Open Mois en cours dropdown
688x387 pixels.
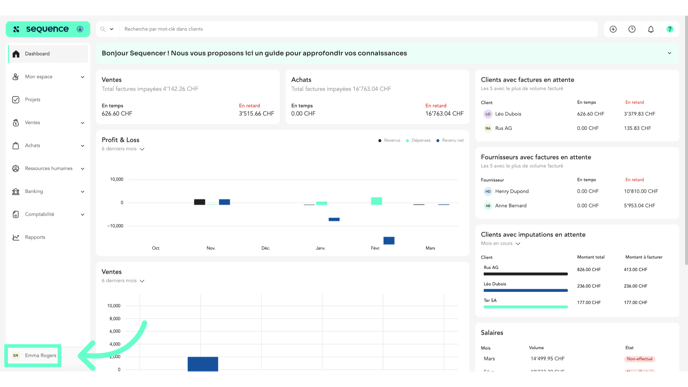click(500, 244)
